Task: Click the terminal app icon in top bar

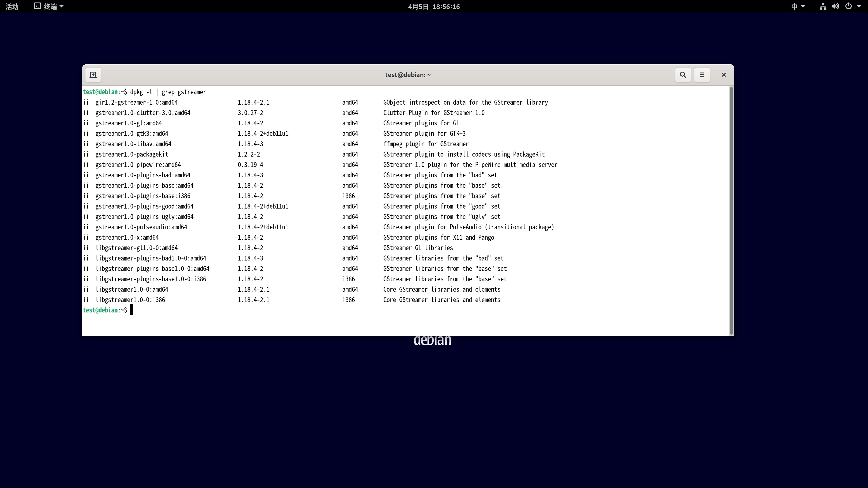Action: point(37,6)
